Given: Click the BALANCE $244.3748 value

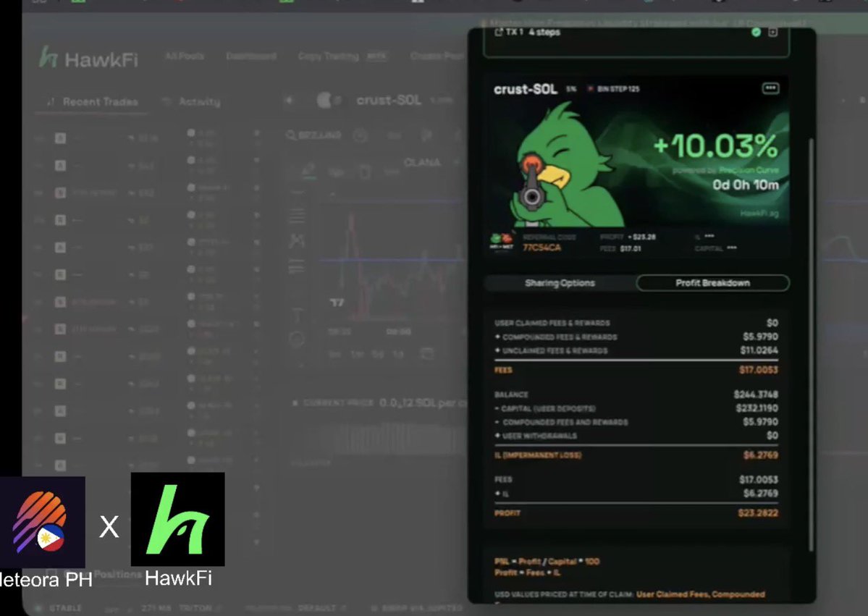Looking at the screenshot, I should 756,395.
